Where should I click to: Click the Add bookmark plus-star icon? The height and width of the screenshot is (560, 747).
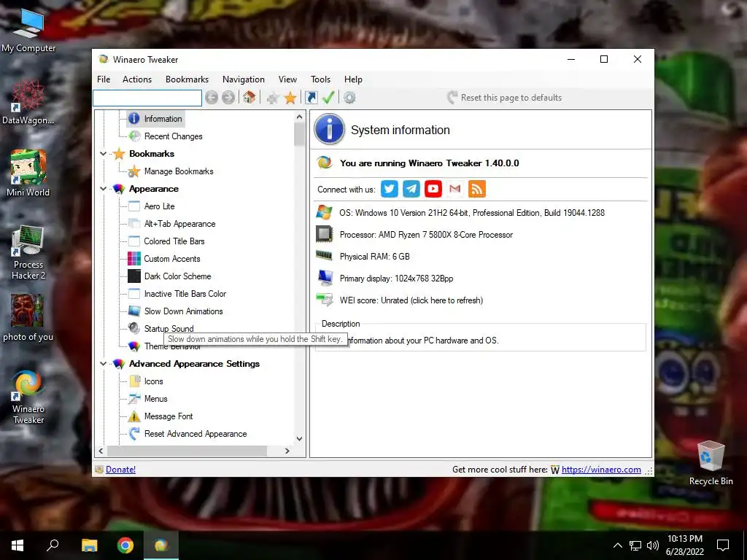pos(273,98)
